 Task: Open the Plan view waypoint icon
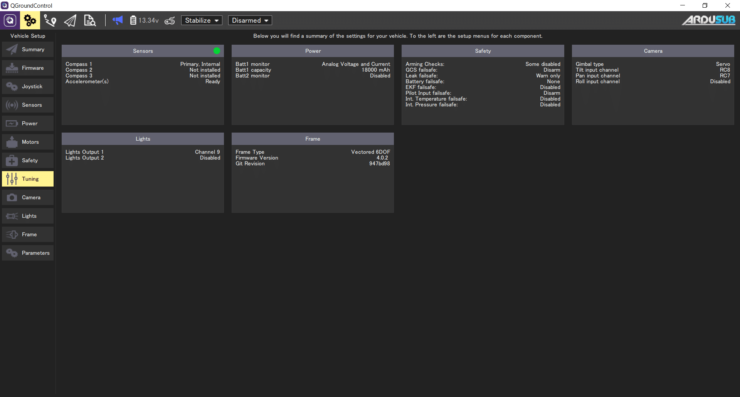click(x=50, y=20)
